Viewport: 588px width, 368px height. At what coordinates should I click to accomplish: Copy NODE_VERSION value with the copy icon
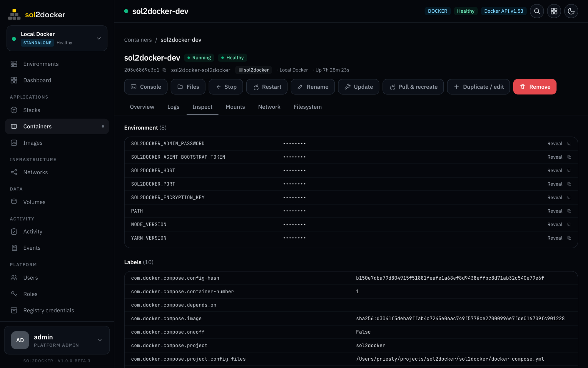tap(569, 225)
